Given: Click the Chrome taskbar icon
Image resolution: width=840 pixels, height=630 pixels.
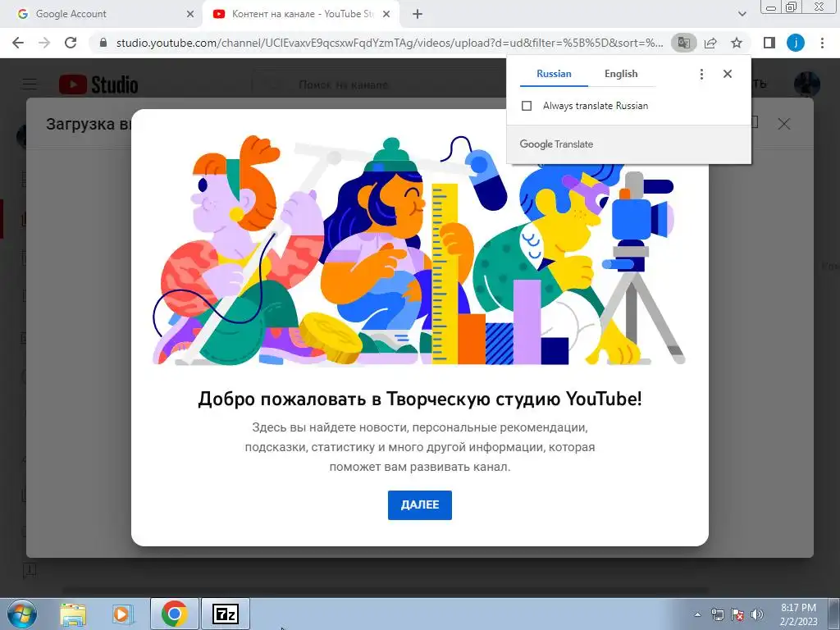Looking at the screenshot, I should tap(174, 614).
